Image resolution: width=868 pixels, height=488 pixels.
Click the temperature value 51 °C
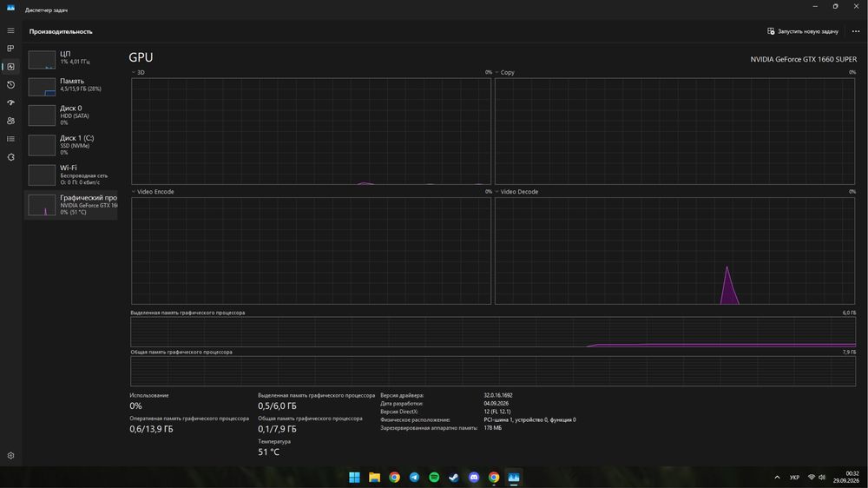[x=268, y=452]
